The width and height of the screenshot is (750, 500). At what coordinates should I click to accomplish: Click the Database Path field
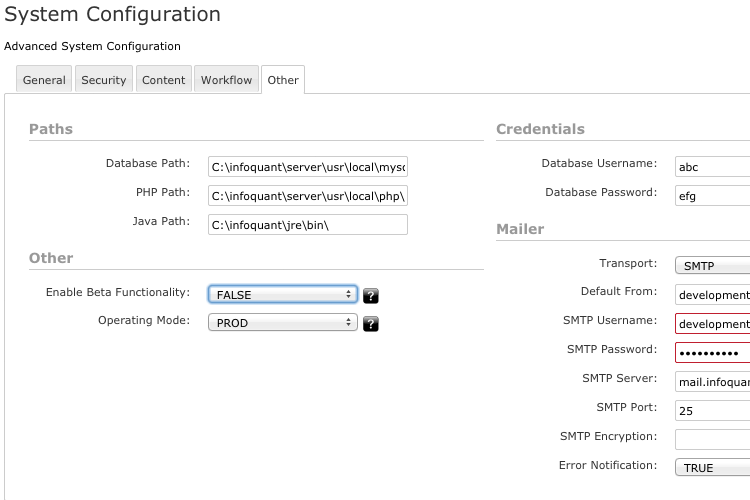point(307,166)
